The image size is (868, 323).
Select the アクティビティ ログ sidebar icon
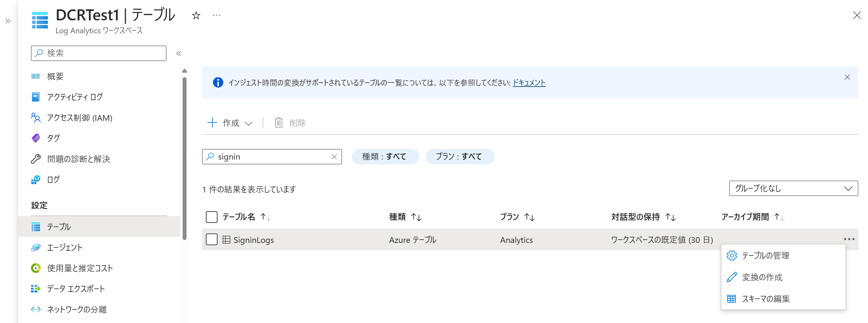click(36, 97)
